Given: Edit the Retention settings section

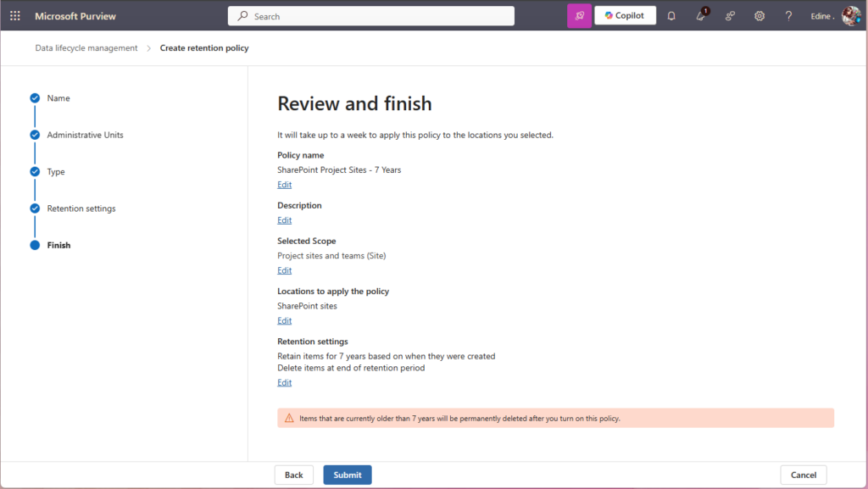Looking at the screenshot, I should click(285, 383).
